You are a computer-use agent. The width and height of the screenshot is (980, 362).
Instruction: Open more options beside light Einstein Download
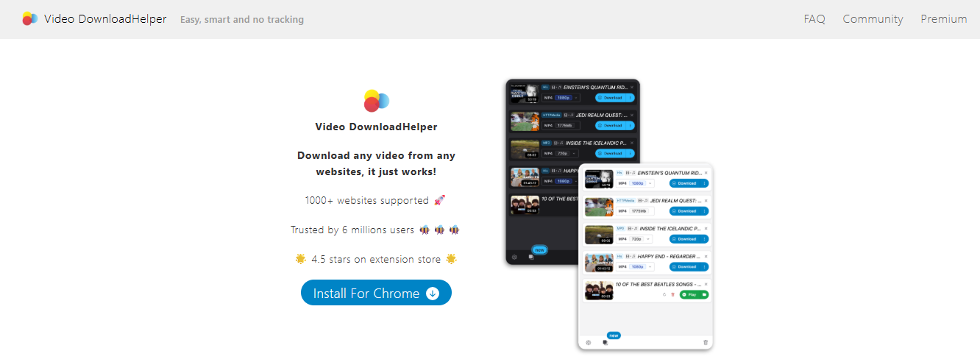(x=705, y=183)
